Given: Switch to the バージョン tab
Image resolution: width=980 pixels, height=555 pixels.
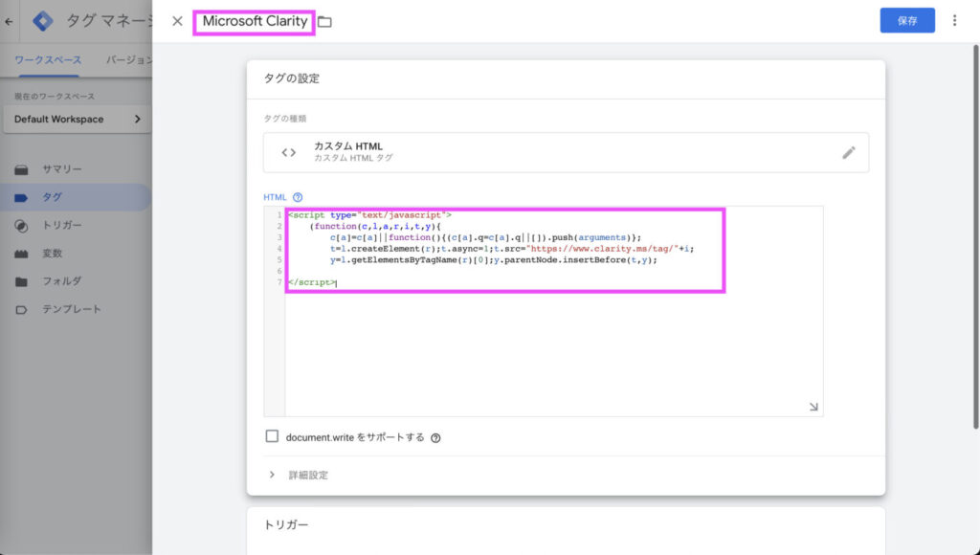Looking at the screenshot, I should click(x=128, y=60).
